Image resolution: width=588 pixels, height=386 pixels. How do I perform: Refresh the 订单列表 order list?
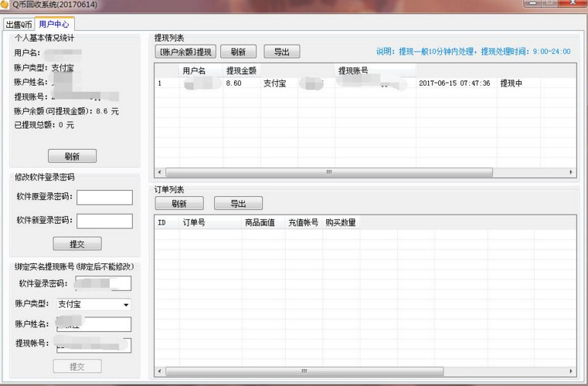coord(178,204)
